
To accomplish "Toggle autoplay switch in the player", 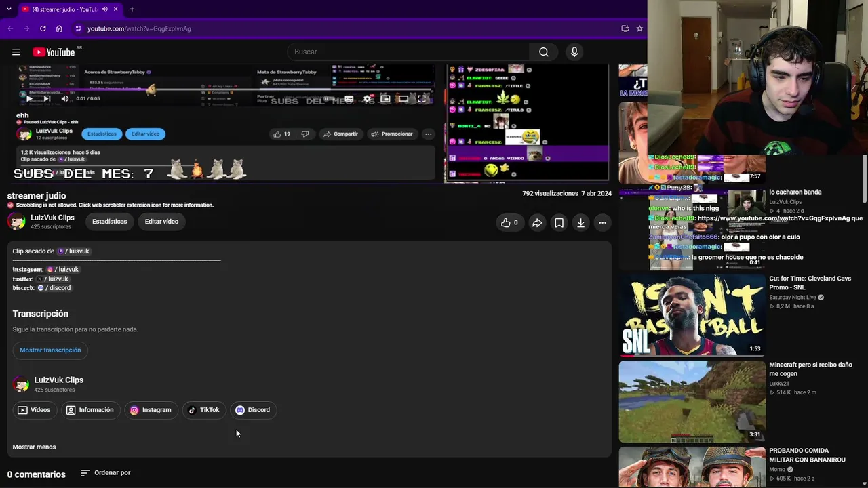I will pyautogui.click(x=329, y=98).
